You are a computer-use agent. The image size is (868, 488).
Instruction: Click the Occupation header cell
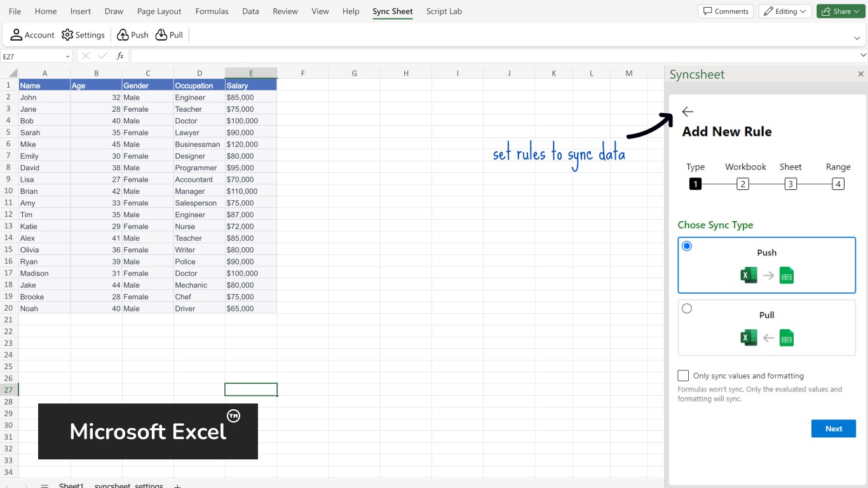pos(200,85)
